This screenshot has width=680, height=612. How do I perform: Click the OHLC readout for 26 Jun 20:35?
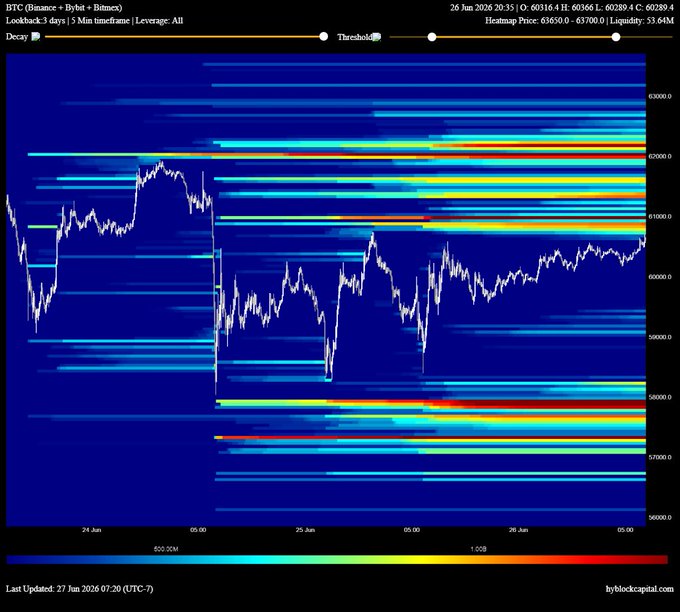tap(562, 7)
